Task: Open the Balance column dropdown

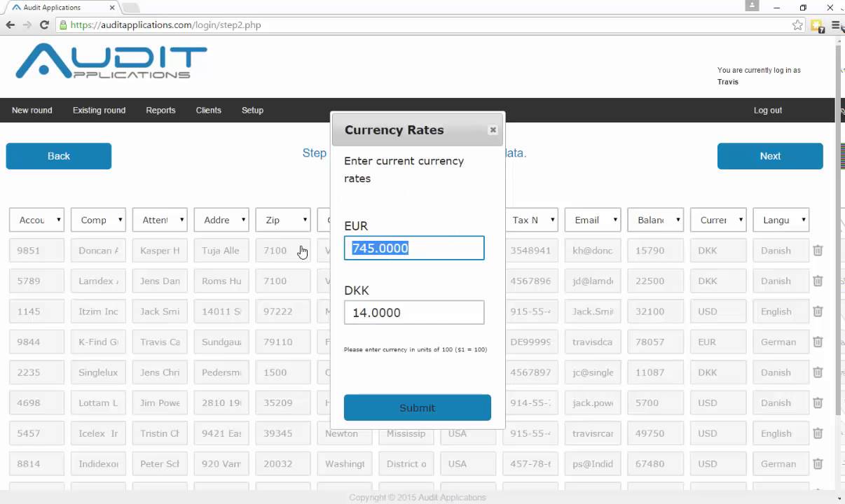Action: [656, 220]
